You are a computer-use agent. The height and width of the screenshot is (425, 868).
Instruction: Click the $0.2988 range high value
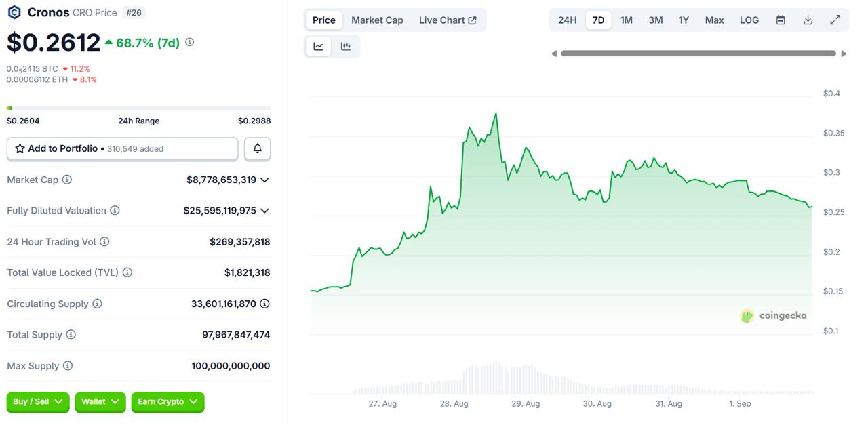[254, 121]
